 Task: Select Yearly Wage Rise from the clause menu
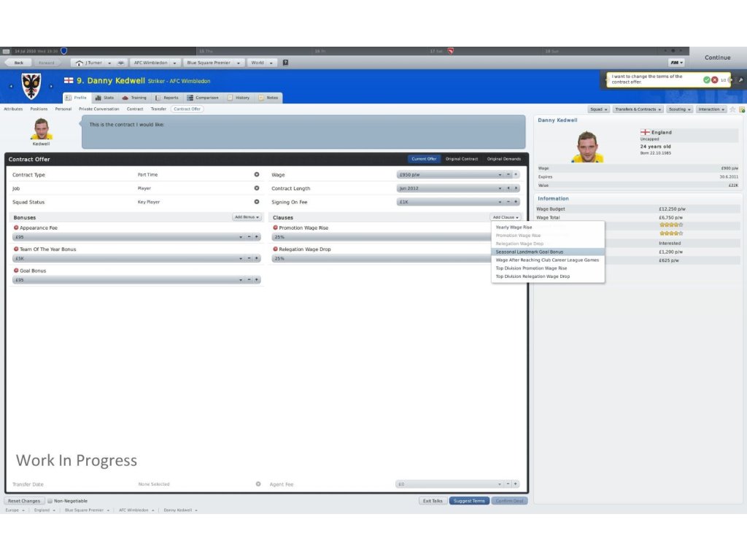[x=548, y=227]
